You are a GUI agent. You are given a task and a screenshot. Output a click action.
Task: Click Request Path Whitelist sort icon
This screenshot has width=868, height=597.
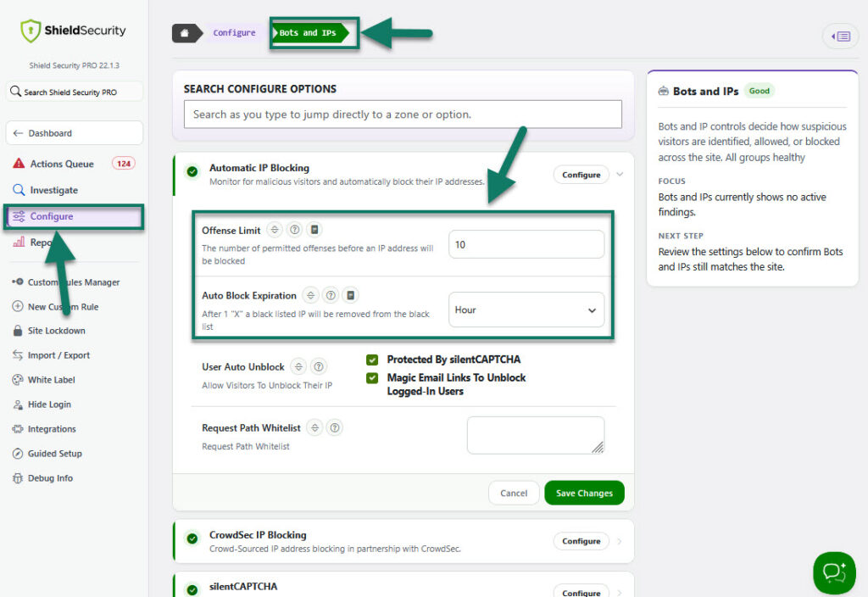(x=314, y=427)
